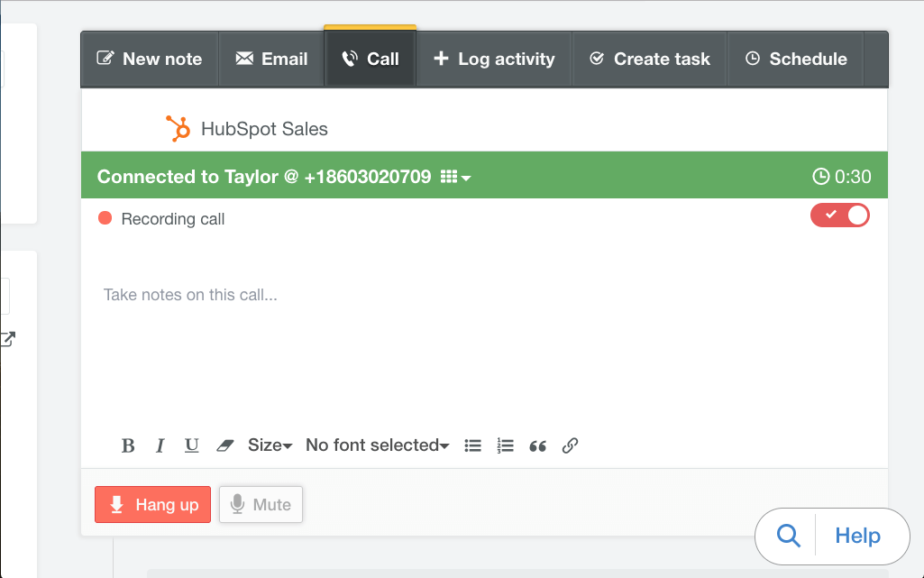This screenshot has height=578, width=924.
Task: Clear text formatting with the eraser icon
Action: pos(224,445)
